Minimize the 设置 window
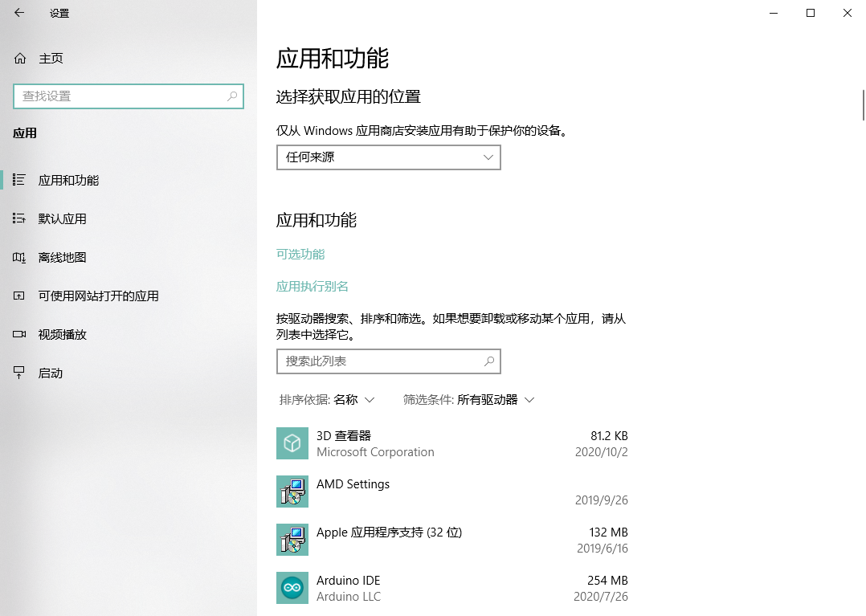Image resolution: width=866 pixels, height=616 pixels. click(x=774, y=13)
